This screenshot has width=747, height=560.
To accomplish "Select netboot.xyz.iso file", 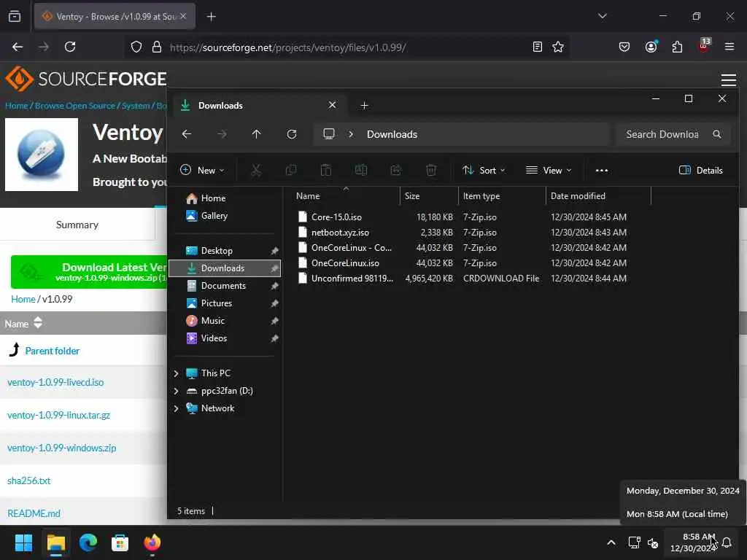I will point(340,233).
